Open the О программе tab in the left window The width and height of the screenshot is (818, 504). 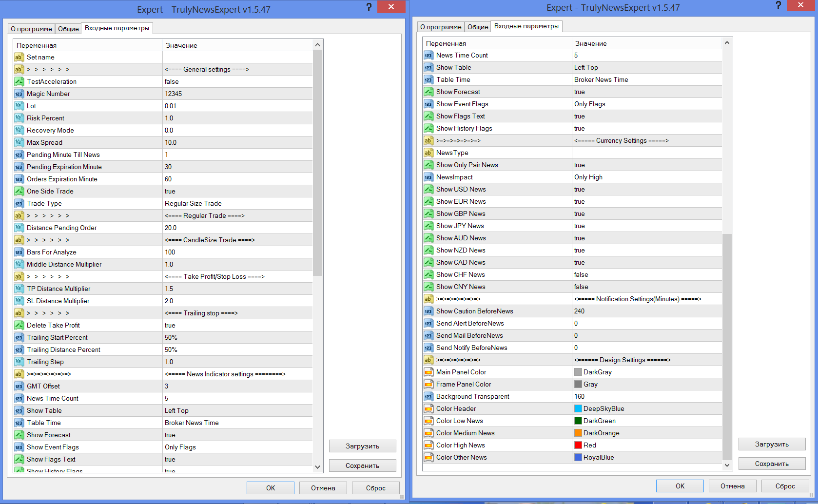pyautogui.click(x=31, y=29)
